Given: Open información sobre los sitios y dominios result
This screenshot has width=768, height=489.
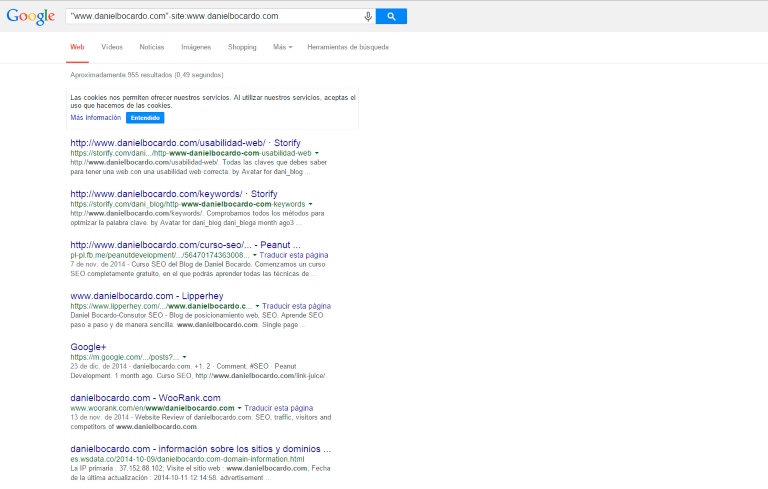Looking at the screenshot, I should pos(200,448).
